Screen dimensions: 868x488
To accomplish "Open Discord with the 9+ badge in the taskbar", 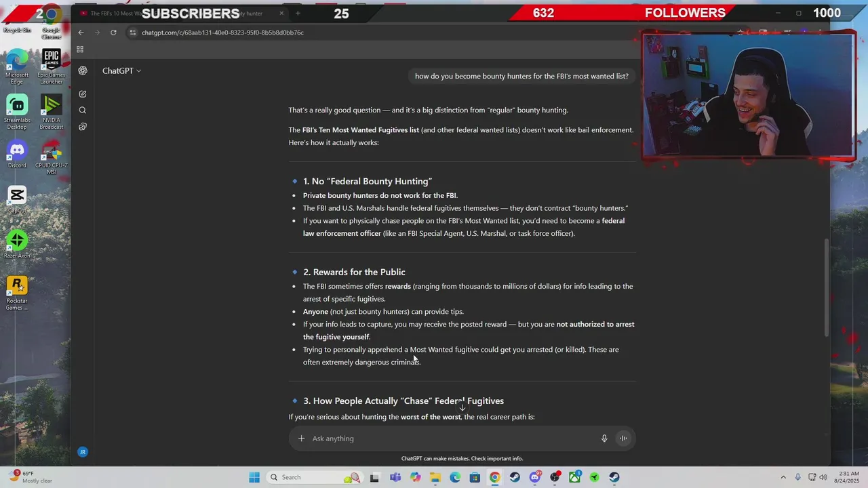I will point(535,477).
